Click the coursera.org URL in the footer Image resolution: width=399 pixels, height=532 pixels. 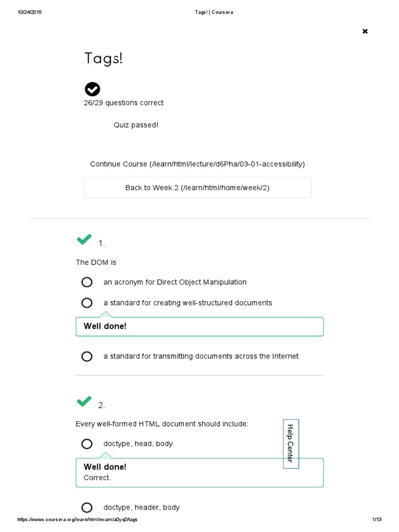tap(78, 520)
